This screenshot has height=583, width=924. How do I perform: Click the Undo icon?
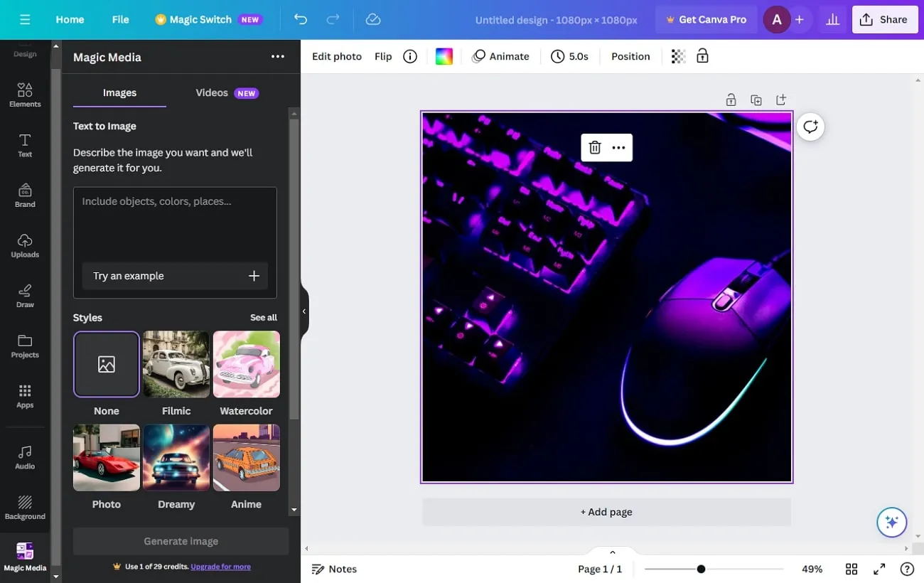tap(300, 19)
